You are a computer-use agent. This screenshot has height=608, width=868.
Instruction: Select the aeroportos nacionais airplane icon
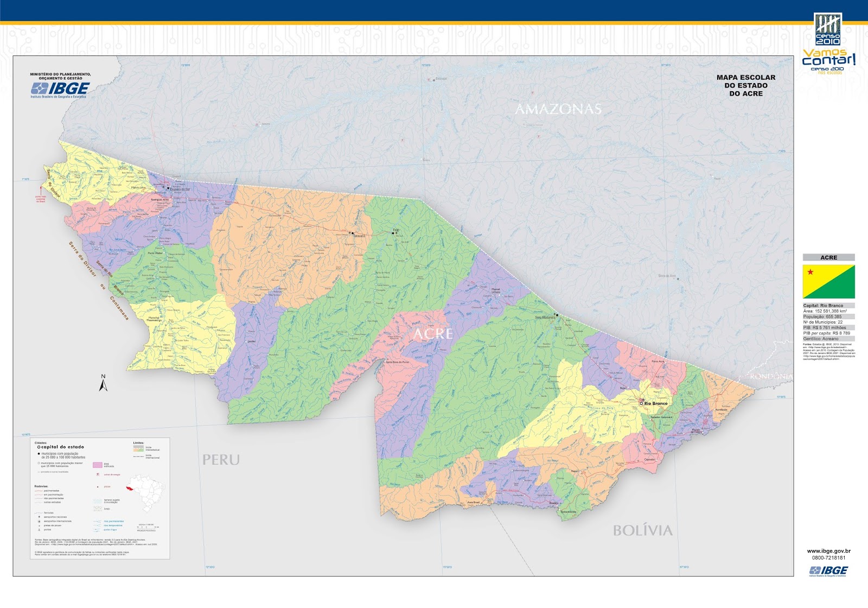39,517
